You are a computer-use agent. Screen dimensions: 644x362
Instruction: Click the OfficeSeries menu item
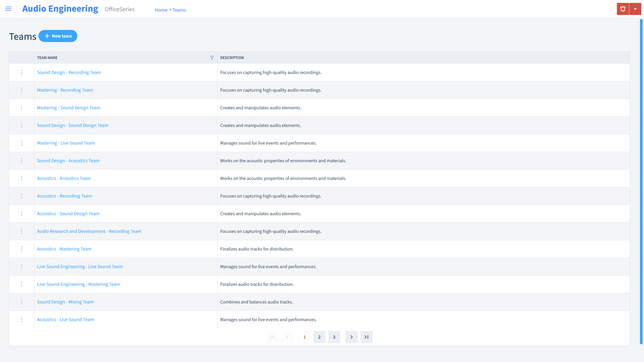pyautogui.click(x=119, y=9)
